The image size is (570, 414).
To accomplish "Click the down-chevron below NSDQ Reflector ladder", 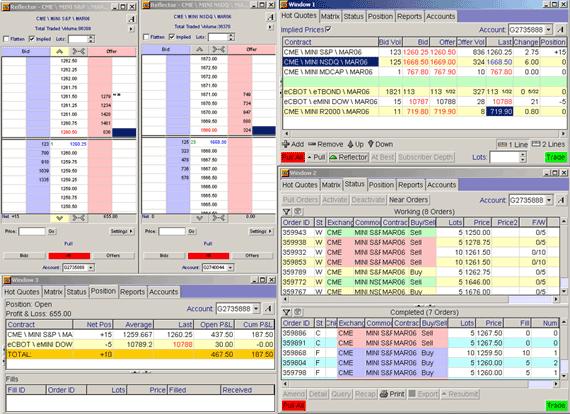I will pyautogui.click(x=199, y=218).
